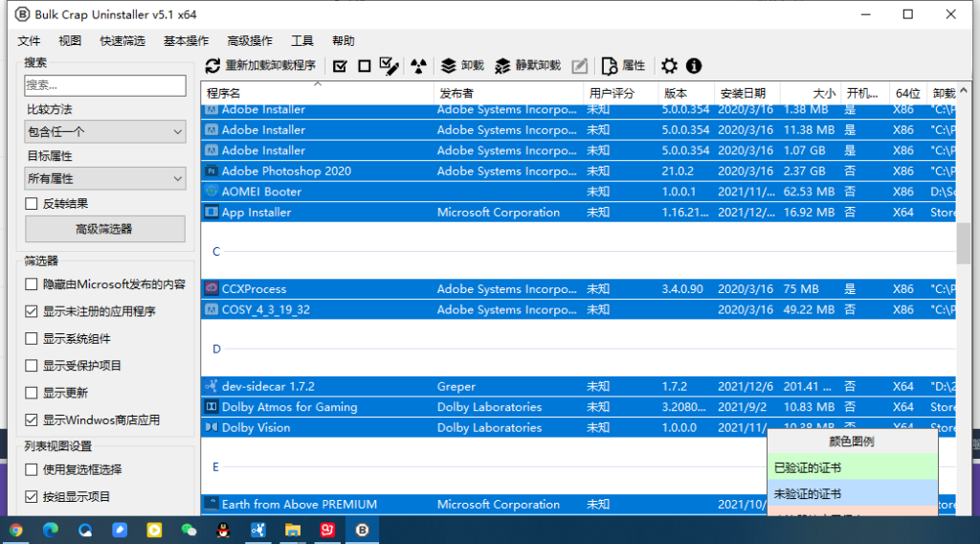Sort list by 发布者 column header

point(509,93)
